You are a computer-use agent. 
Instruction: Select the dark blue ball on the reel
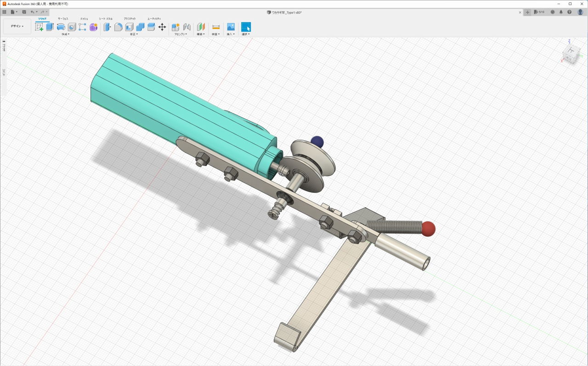tap(317, 142)
